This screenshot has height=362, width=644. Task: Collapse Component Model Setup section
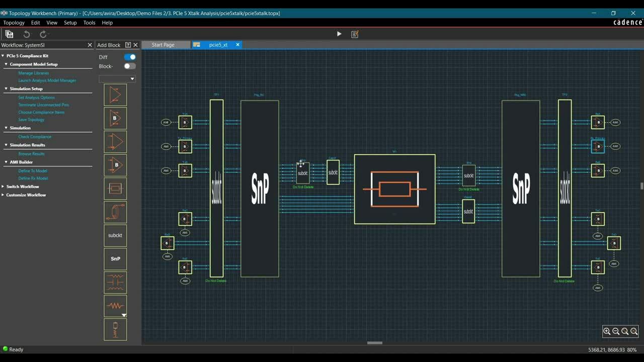tap(6, 64)
